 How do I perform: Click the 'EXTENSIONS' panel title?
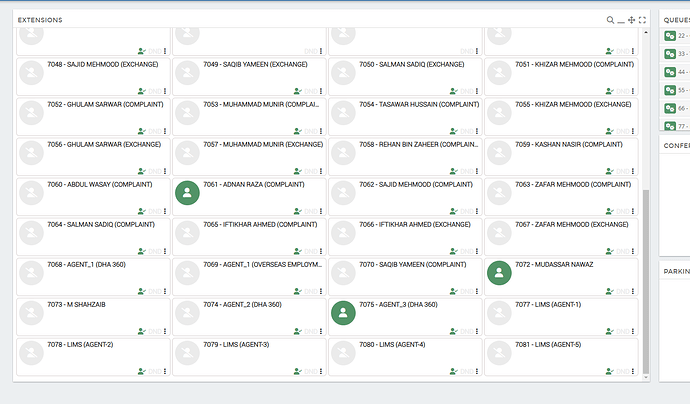[x=40, y=20]
